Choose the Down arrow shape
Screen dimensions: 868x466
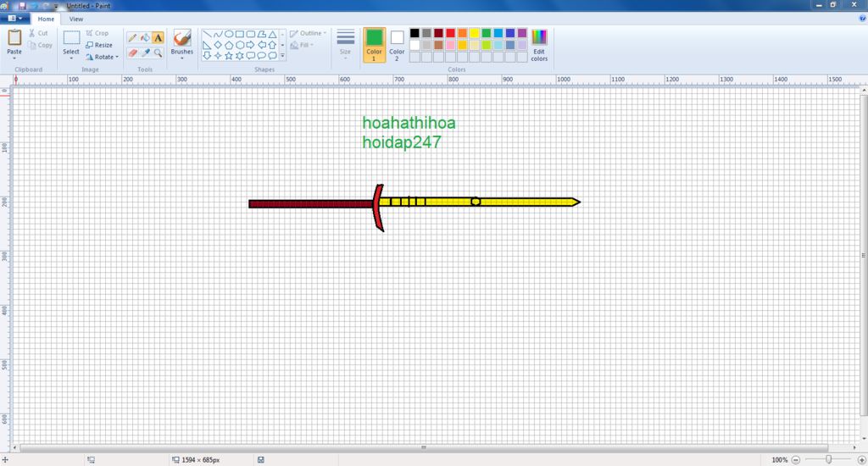[207, 55]
